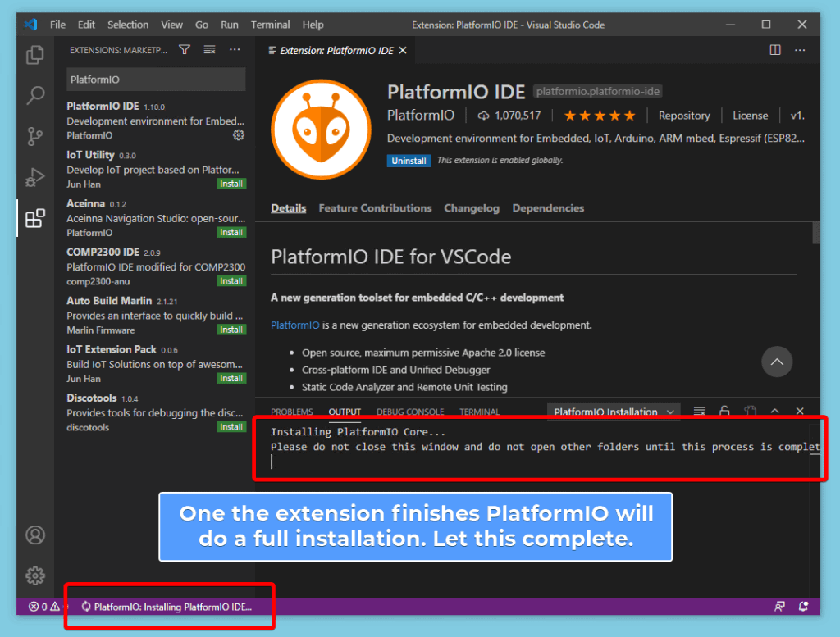Open the Extensions view icon
This screenshot has height=637, width=840.
(35, 218)
